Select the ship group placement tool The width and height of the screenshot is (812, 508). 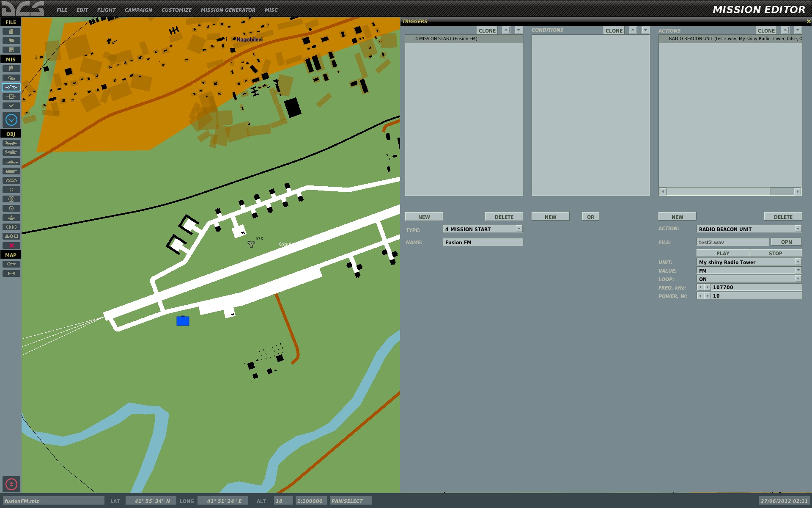coord(11,162)
